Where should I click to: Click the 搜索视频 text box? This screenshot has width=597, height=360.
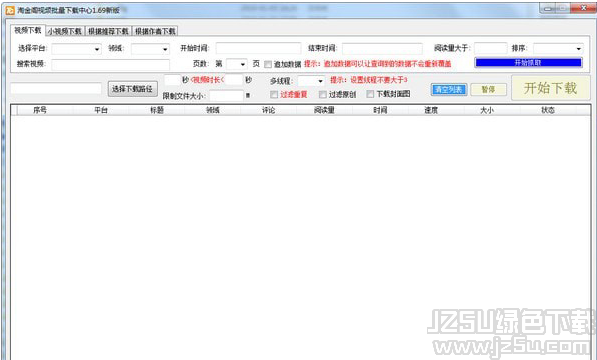[110, 64]
